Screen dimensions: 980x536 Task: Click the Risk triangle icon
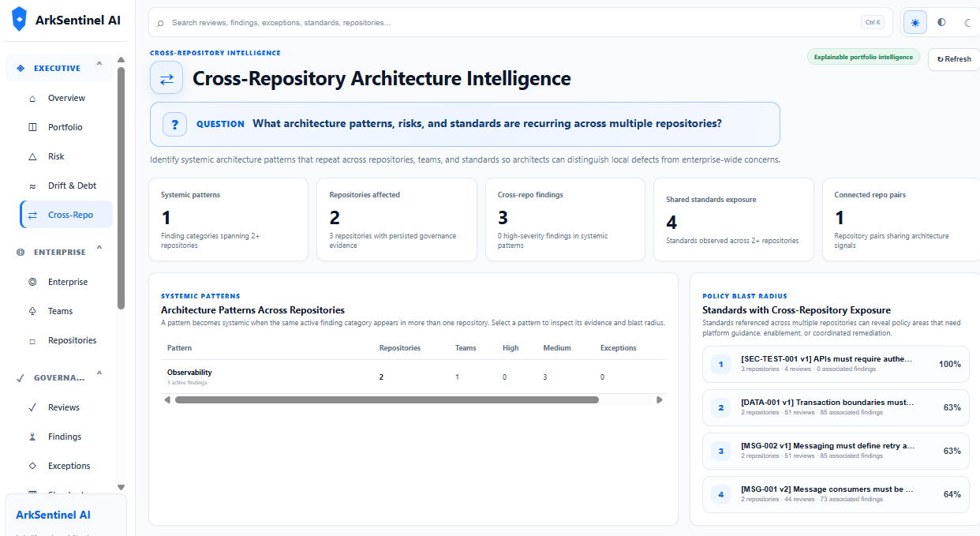[x=32, y=156]
